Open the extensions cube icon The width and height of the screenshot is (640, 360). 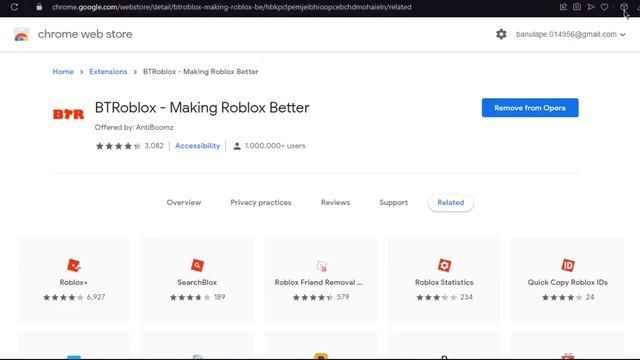(624, 7)
